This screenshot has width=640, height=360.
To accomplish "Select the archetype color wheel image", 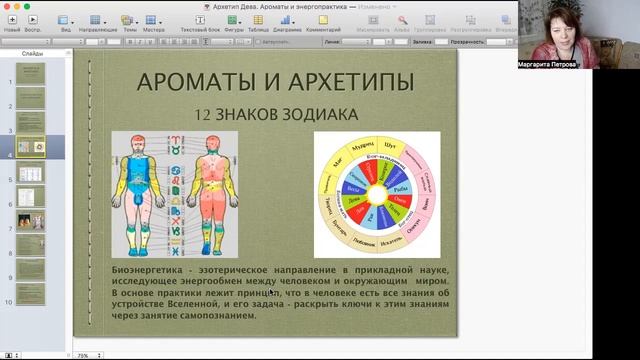I will coord(377,194).
